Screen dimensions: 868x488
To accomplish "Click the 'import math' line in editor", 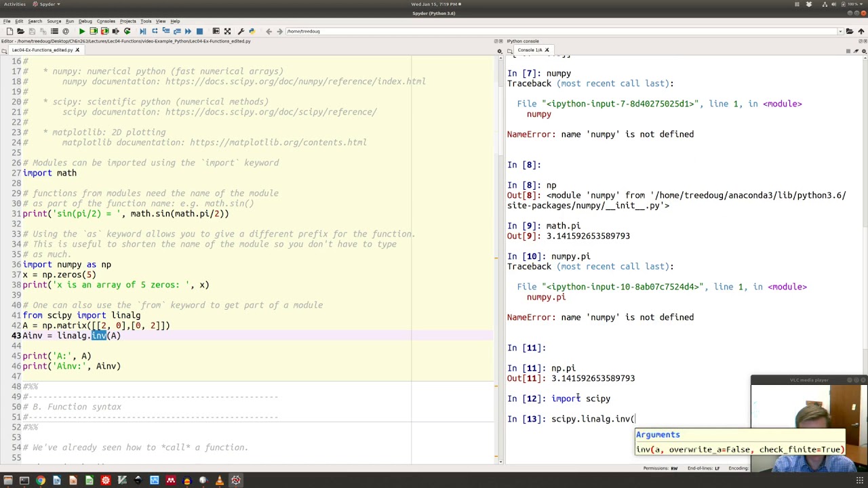I will (50, 173).
